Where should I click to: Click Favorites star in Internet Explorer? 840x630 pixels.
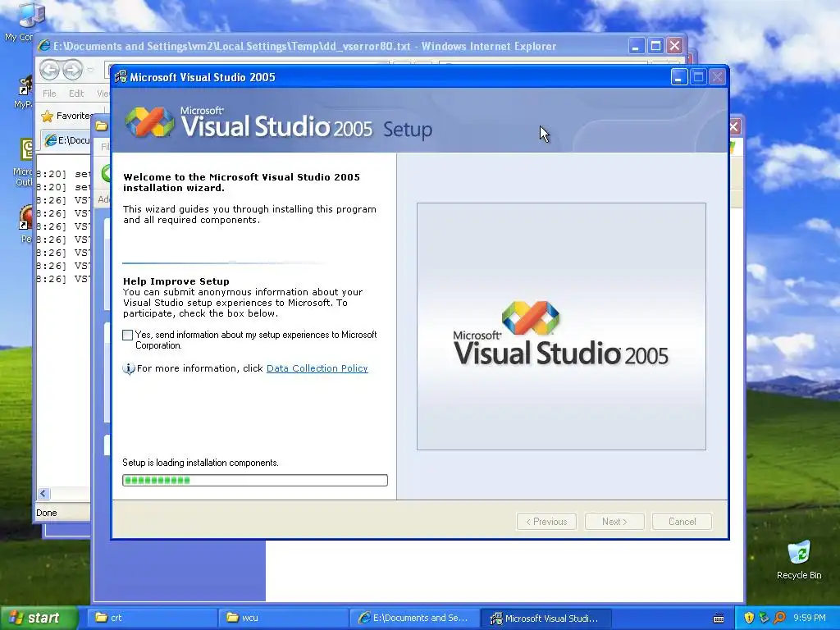47,116
